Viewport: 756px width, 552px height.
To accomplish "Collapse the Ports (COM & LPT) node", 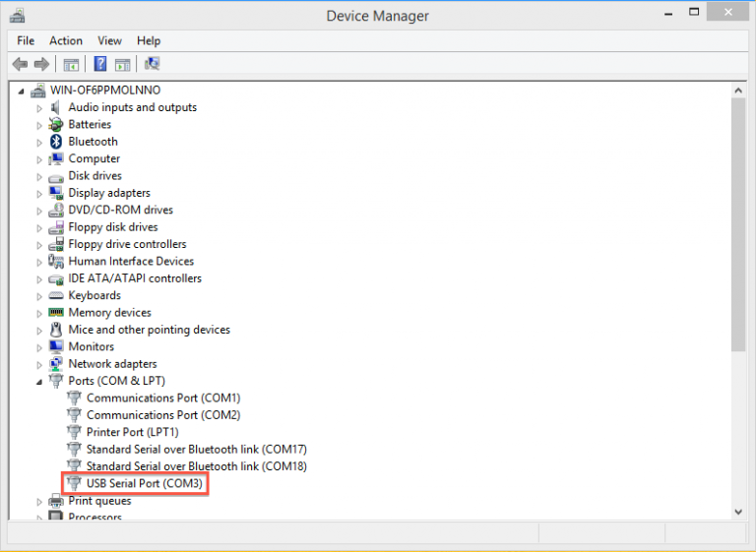I will click(x=40, y=382).
